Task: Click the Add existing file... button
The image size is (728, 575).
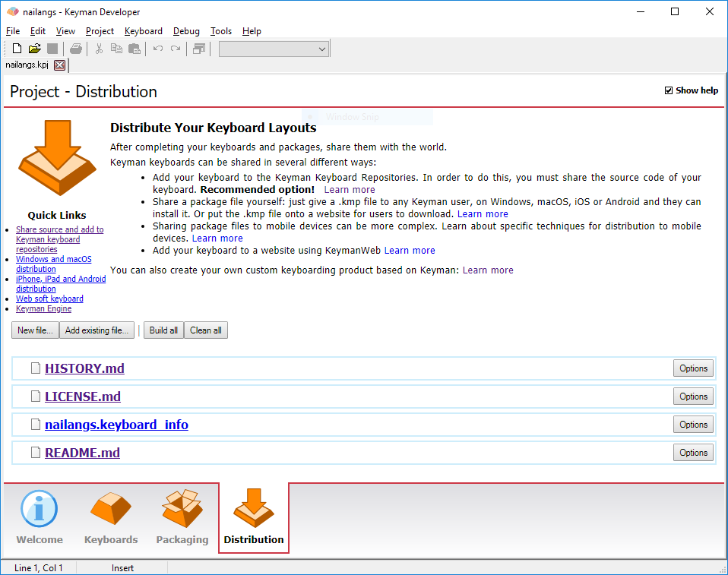Action: [x=97, y=330]
